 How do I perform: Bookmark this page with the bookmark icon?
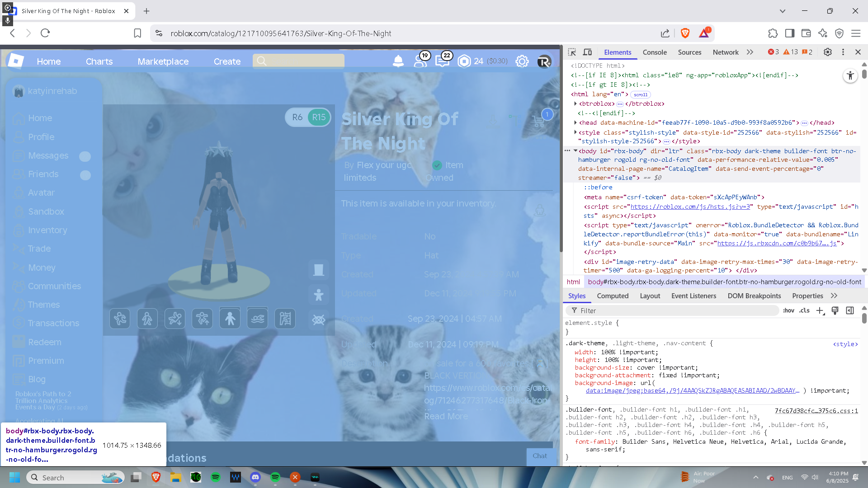[137, 33]
